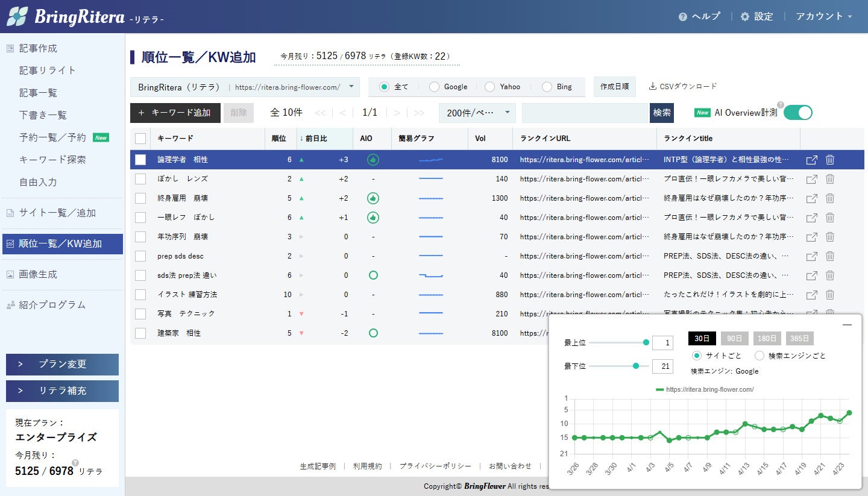Switch graph range to 90日 tab
Image resolution: width=868 pixels, height=496 pixels.
[734, 339]
